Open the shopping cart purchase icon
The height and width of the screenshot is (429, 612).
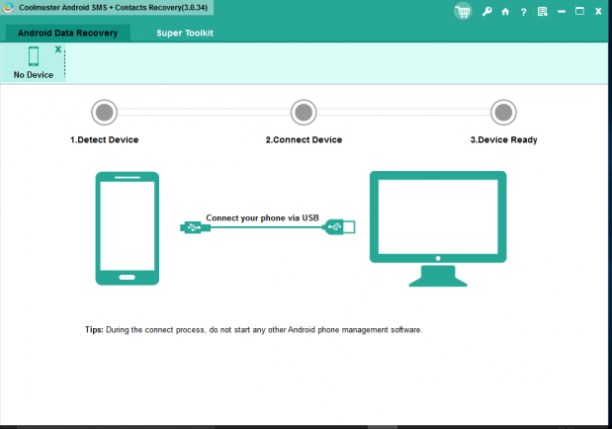coord(463,11)
